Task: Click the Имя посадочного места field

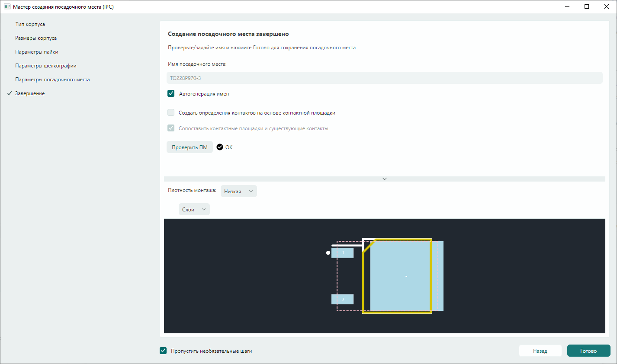Action: (384, 78)
